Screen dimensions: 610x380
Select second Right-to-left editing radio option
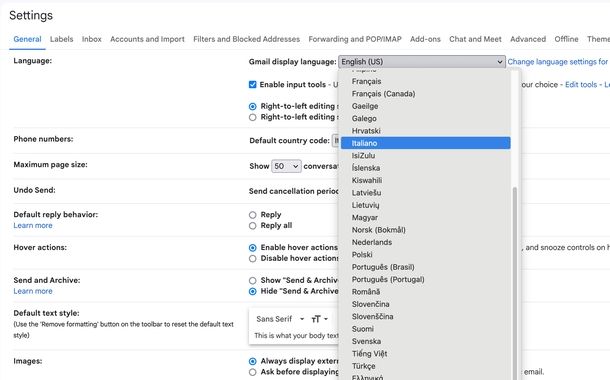[x=252, y=117]
